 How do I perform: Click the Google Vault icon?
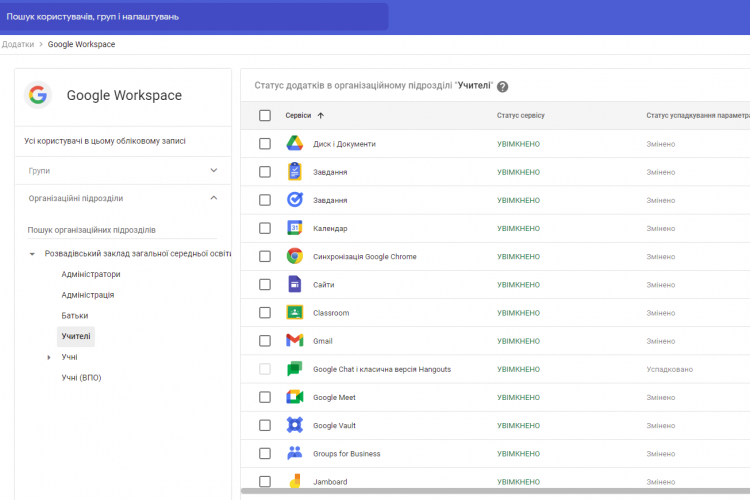coord(295,425)
